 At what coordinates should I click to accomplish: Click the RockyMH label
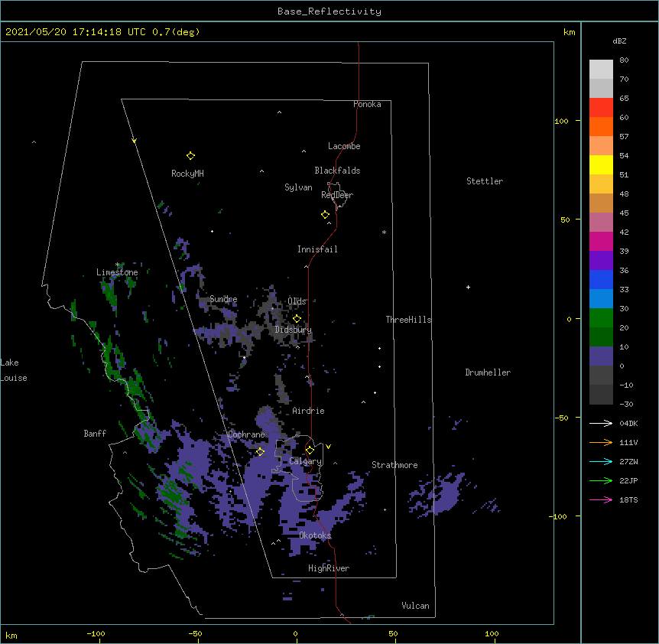[187, 174]
